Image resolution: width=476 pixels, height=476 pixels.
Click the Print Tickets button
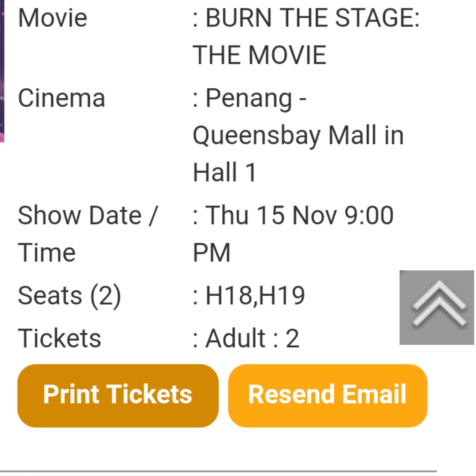click(118, 395)
